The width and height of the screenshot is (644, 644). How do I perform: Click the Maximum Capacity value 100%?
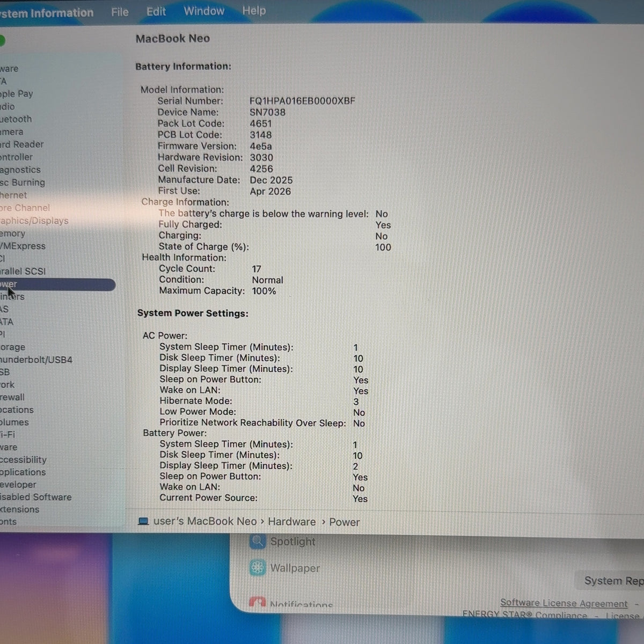pyautogui.click(x=264, y=291)
